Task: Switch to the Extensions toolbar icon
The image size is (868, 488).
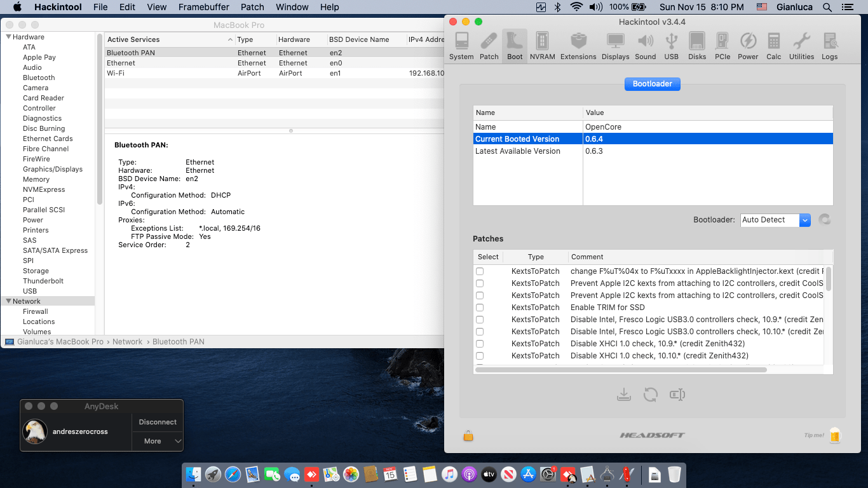Action: (x=578, y=46)
